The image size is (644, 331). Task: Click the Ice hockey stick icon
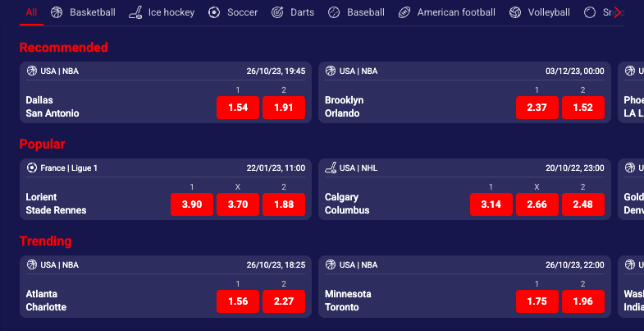(x=135, y=12)
